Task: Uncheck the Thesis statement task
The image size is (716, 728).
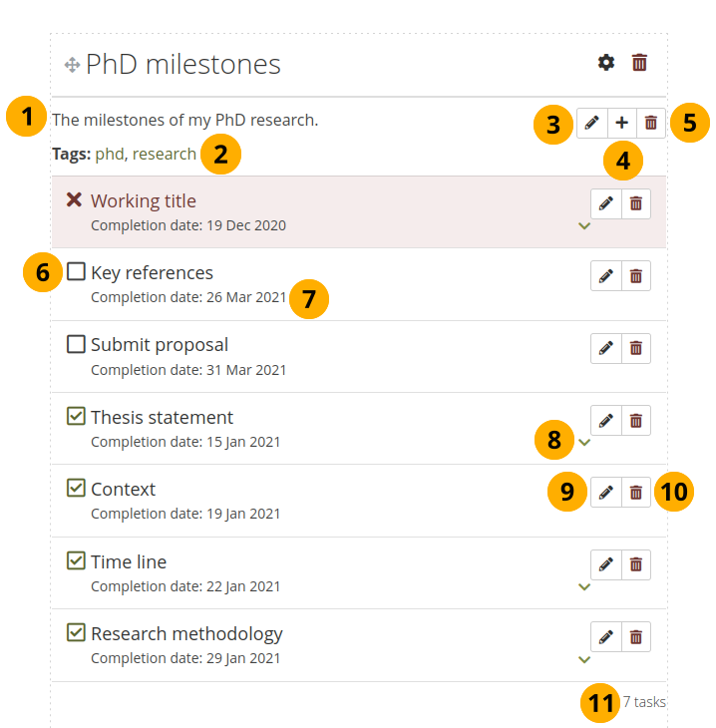Action: (x=76, y=416)
